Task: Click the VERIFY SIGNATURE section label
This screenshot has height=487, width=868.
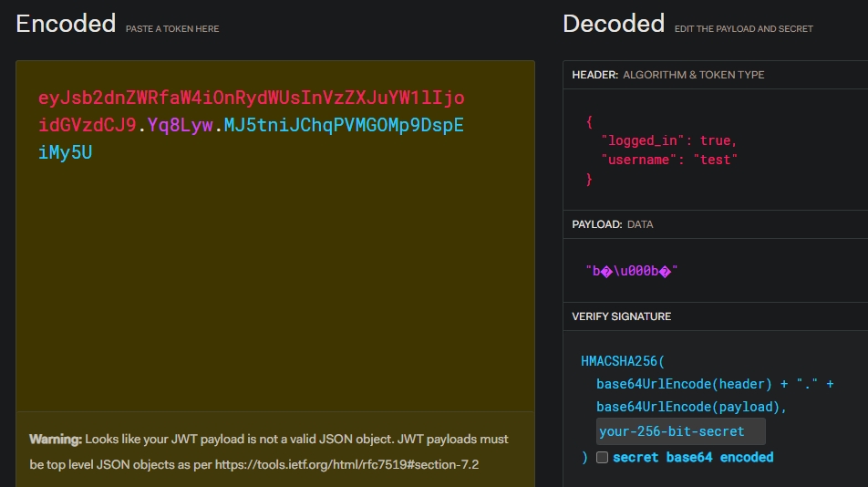Action: [x=621, y=316]
